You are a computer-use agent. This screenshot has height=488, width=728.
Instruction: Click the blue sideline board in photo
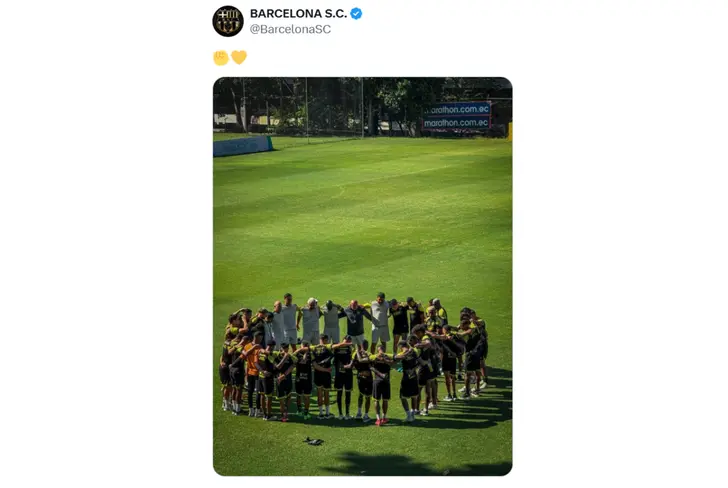tap(243, 146)
